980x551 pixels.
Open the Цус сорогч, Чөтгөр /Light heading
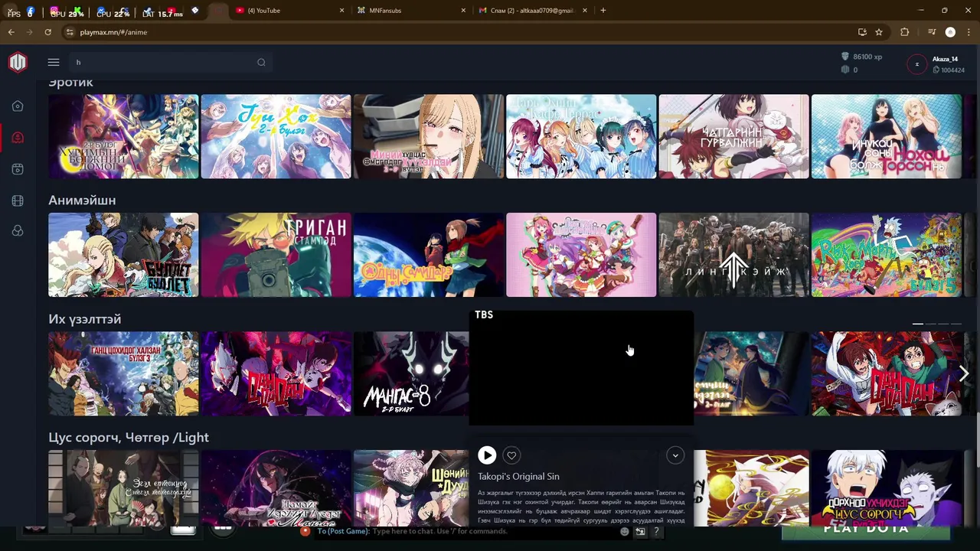[129, 438]
